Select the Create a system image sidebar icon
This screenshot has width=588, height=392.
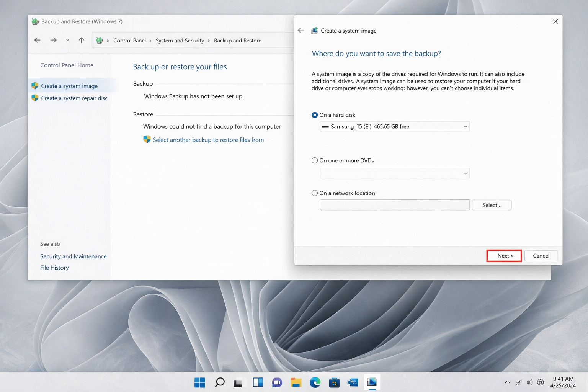35,86
